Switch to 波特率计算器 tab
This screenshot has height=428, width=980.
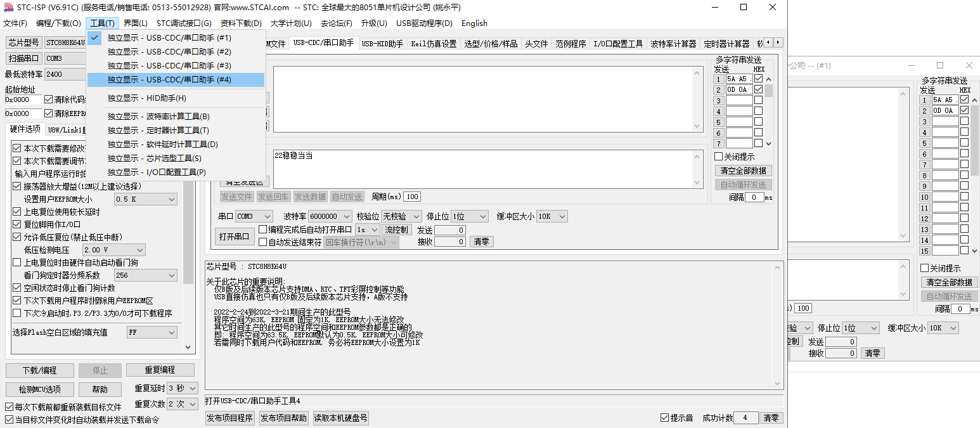pyautogui.click(x=673, y=44)
